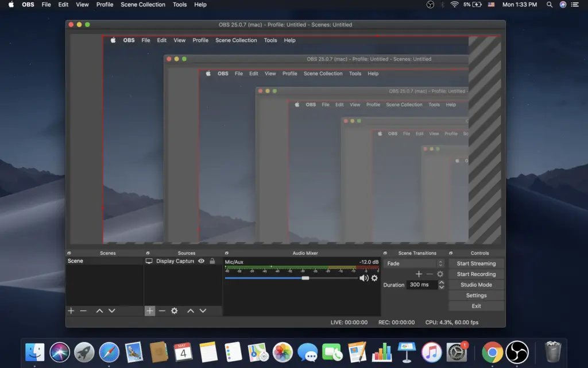Click the display capture preview canvas
Screen dimensions: 588x368
[286, 139]
